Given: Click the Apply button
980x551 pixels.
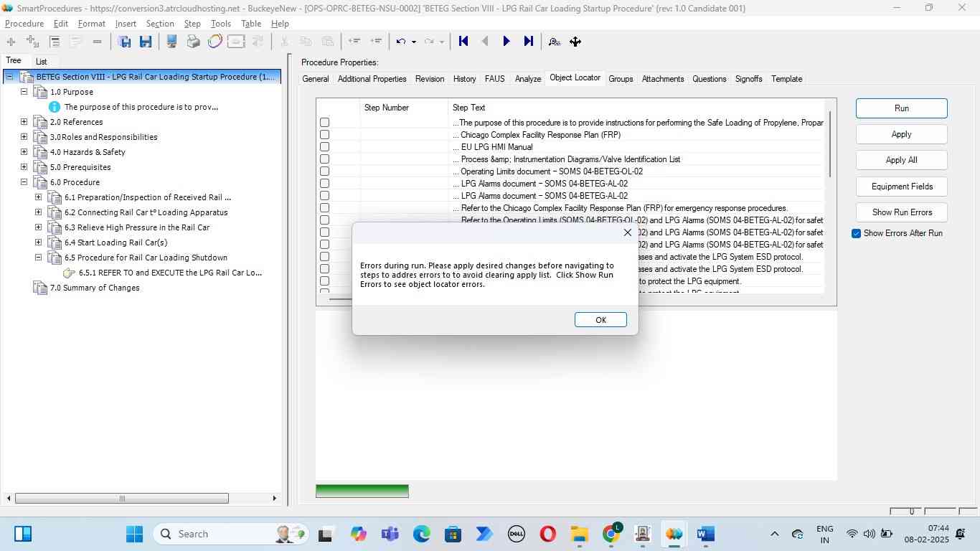Looking at the screenshot, I should click(902, 134).
